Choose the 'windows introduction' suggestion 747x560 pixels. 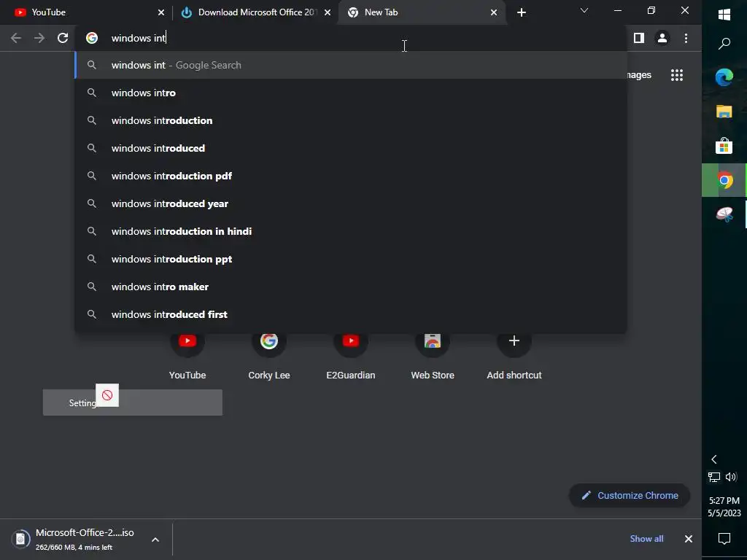351,120
